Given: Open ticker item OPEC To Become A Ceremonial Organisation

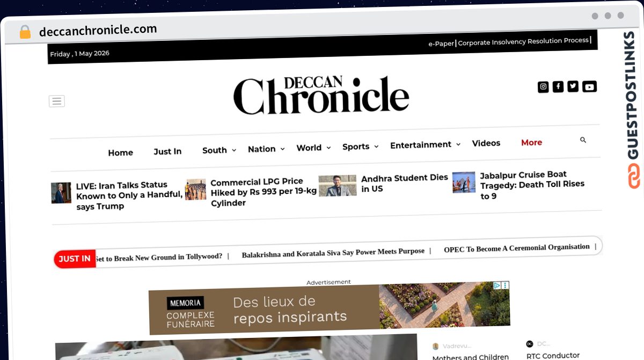Looking at the screenshot, I should (x=516, y=248).
